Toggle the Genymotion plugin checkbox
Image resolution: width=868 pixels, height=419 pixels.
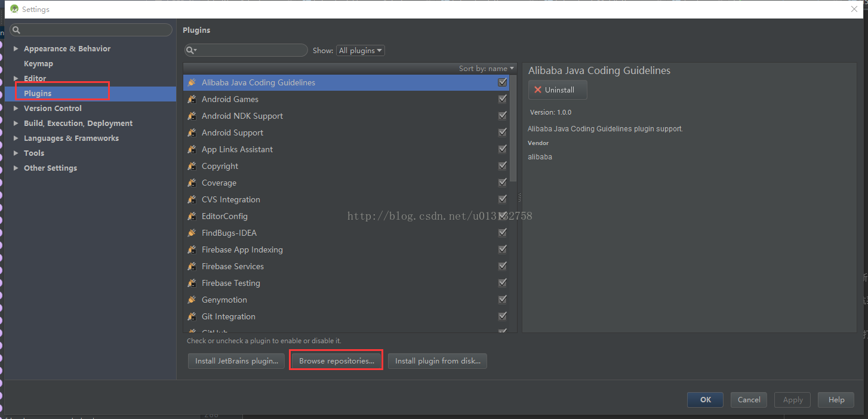pos(502,300)
